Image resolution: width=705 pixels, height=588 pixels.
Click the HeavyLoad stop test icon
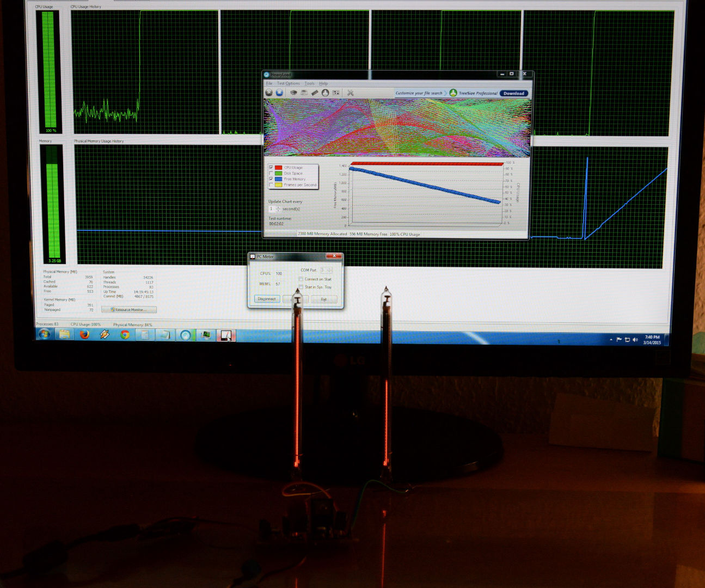point(279,93)
